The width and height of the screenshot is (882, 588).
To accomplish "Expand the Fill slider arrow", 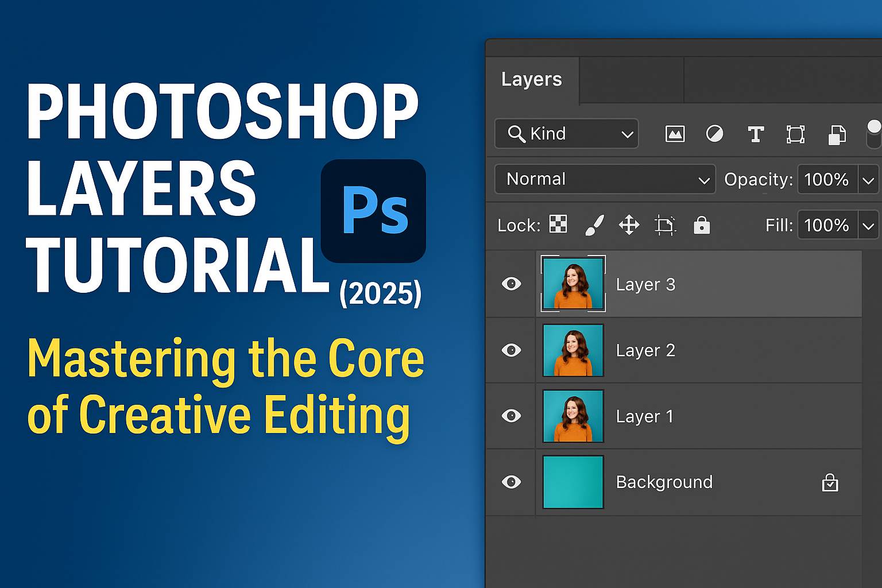I will [x=868, y=226].
